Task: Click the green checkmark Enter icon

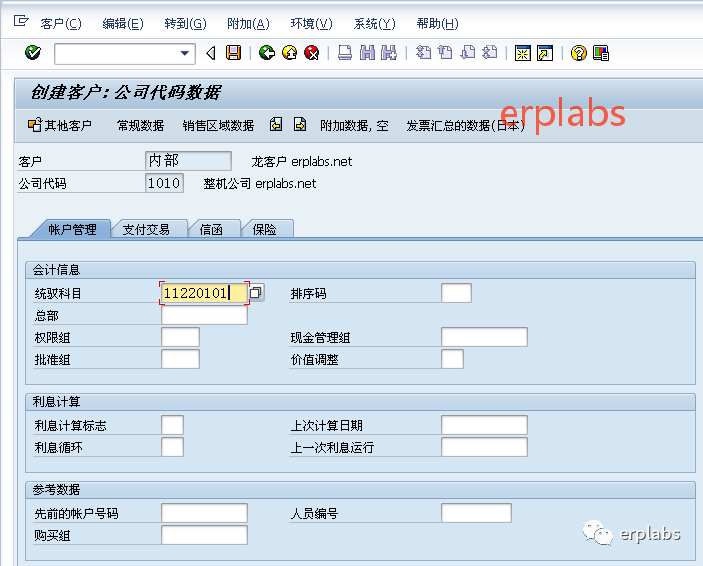Action: pos(33,53)
